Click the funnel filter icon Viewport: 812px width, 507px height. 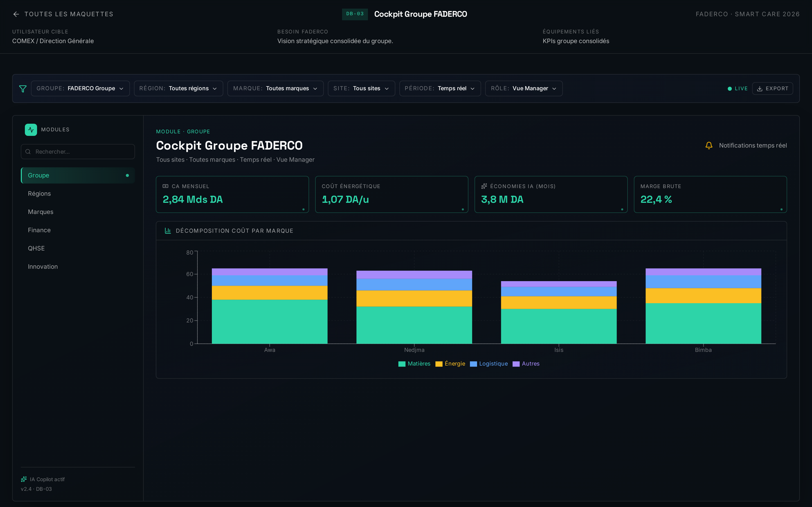pos(23,89)
